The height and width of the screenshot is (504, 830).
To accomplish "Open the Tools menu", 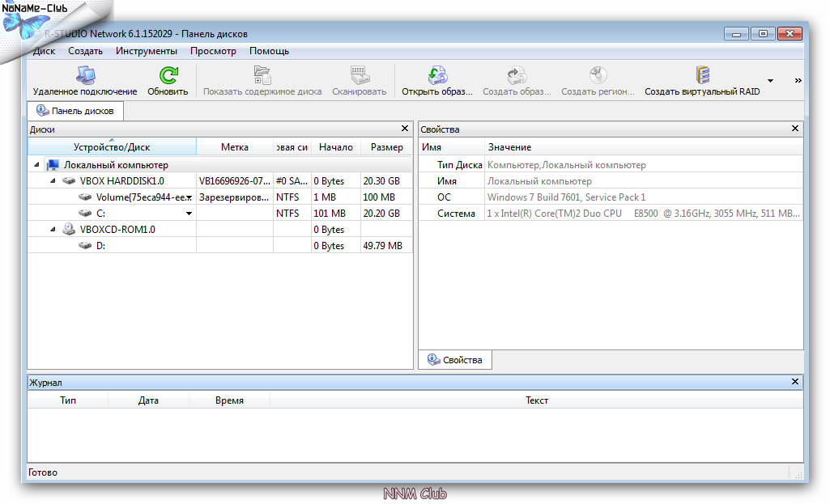I will [146, 51].
